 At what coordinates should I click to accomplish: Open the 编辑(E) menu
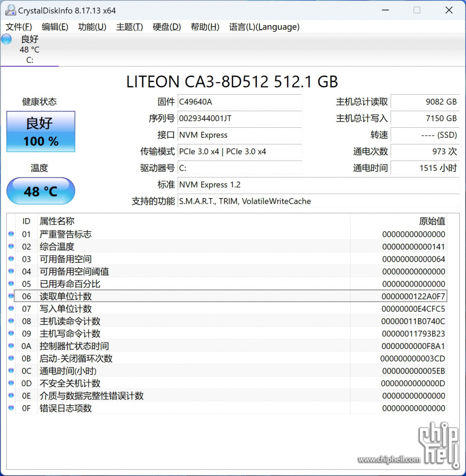click(55, 27)
